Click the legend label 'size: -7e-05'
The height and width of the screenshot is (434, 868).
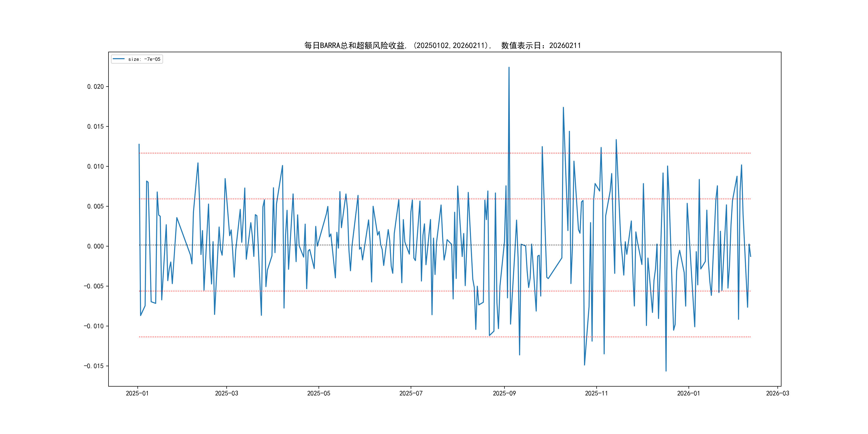(144, 59)
